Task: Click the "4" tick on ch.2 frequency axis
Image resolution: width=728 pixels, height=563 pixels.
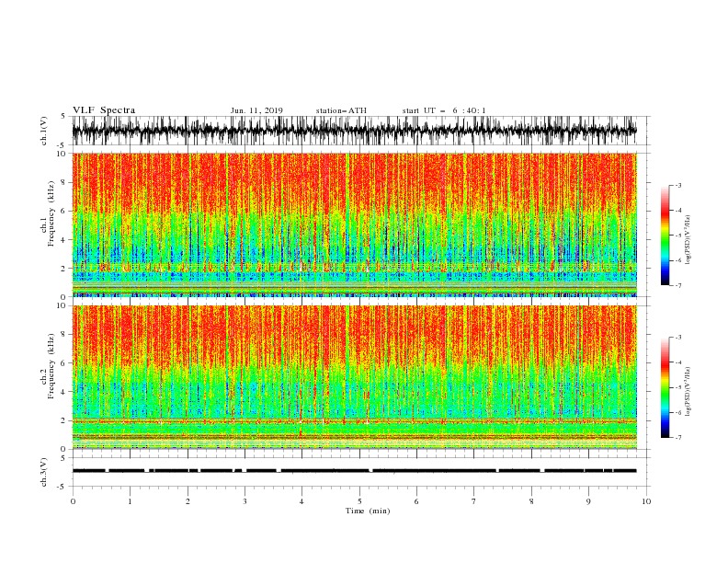Action: coord(63,392)
